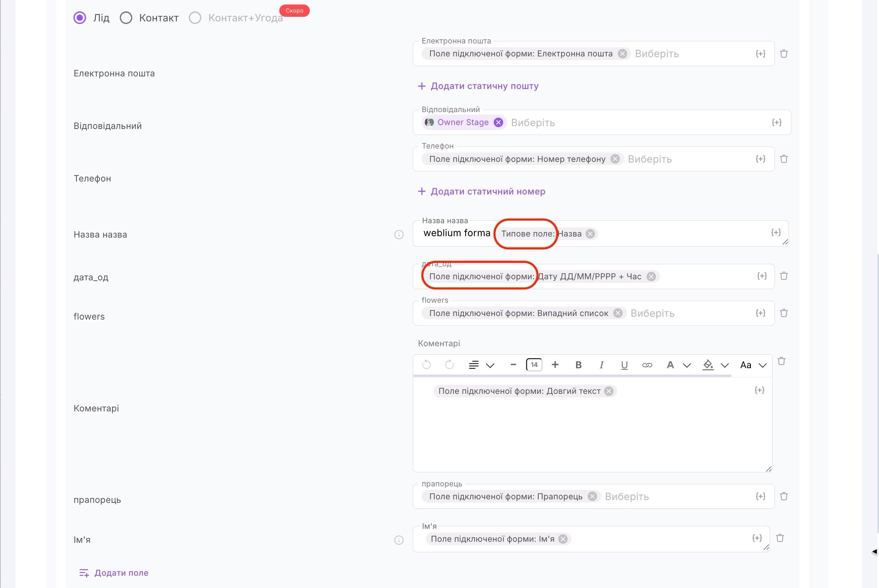Delete the прапорець field row
The image size is (879, 588).
coord(784,497)
